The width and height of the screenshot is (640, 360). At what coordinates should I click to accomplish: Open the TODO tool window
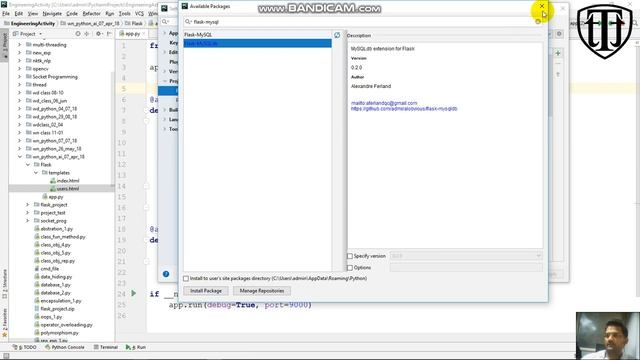(24, 347)
